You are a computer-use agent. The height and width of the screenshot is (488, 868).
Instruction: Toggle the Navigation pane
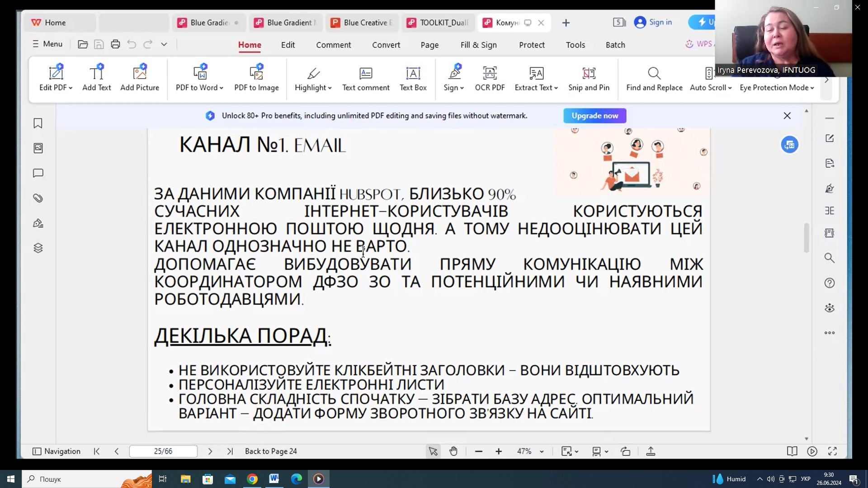pyautogui.click(x=57, y=451)
